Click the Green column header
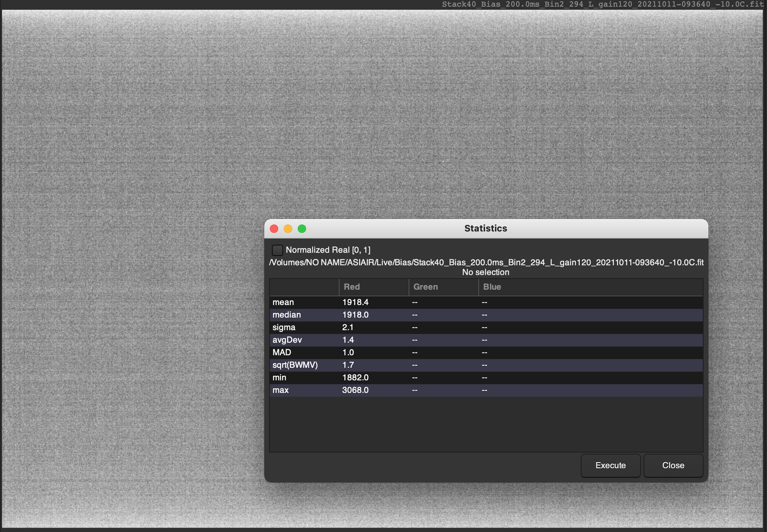 pos(425,287)
